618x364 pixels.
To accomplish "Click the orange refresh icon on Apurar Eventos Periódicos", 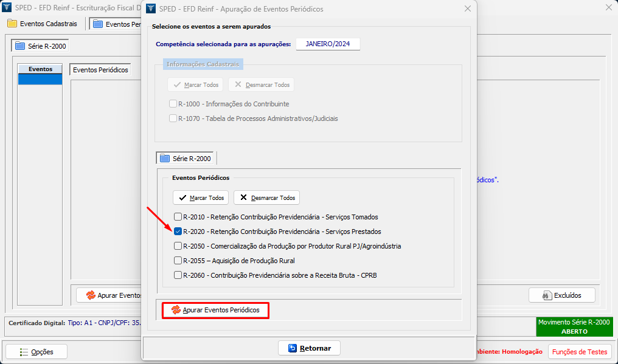I will coord(176,310).
